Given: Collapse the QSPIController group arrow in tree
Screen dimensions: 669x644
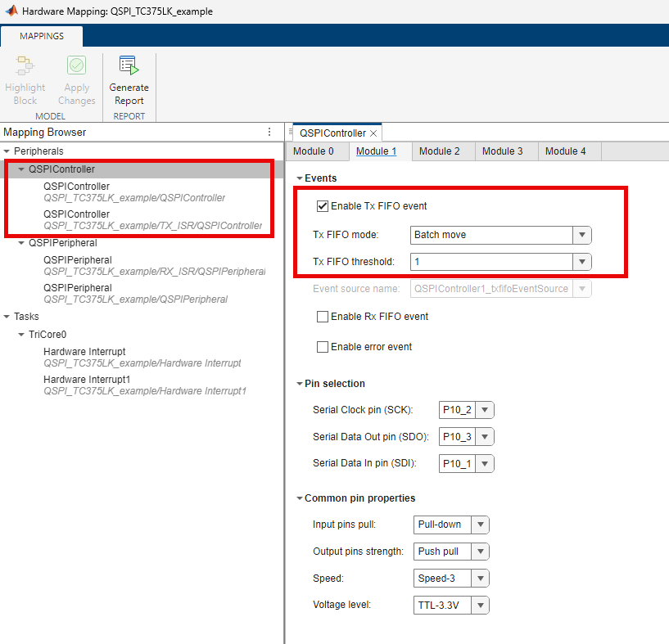Looking at the screenshot, I should coord(21,169).
